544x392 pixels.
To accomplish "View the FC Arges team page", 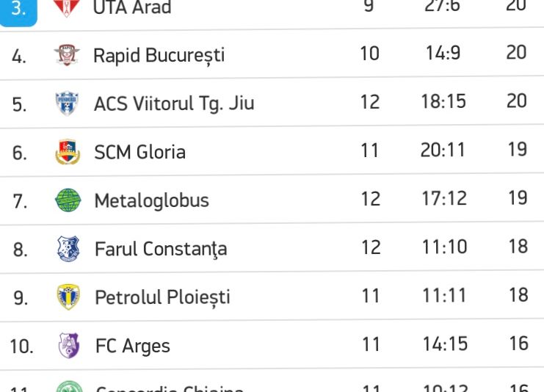I will click(x=132, y=346).
